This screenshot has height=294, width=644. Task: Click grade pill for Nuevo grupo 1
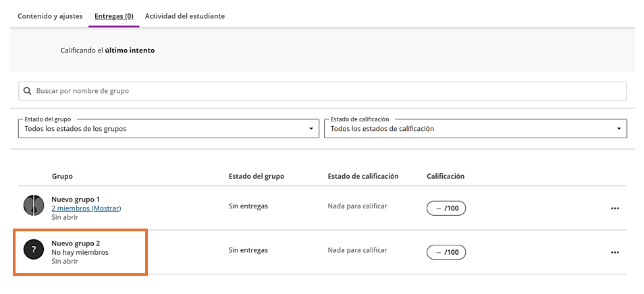(x=446, y=208)
